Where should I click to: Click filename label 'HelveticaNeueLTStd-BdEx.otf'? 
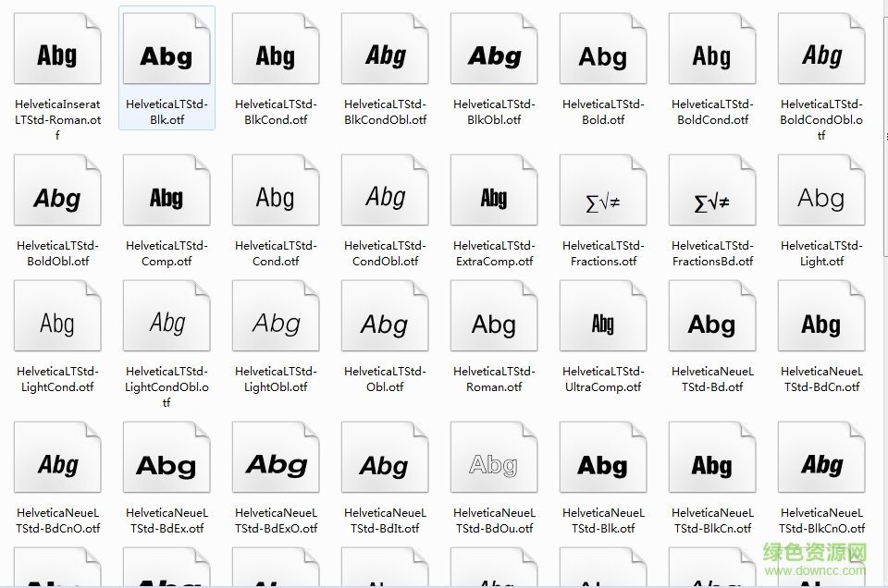[x=166, y=521]
